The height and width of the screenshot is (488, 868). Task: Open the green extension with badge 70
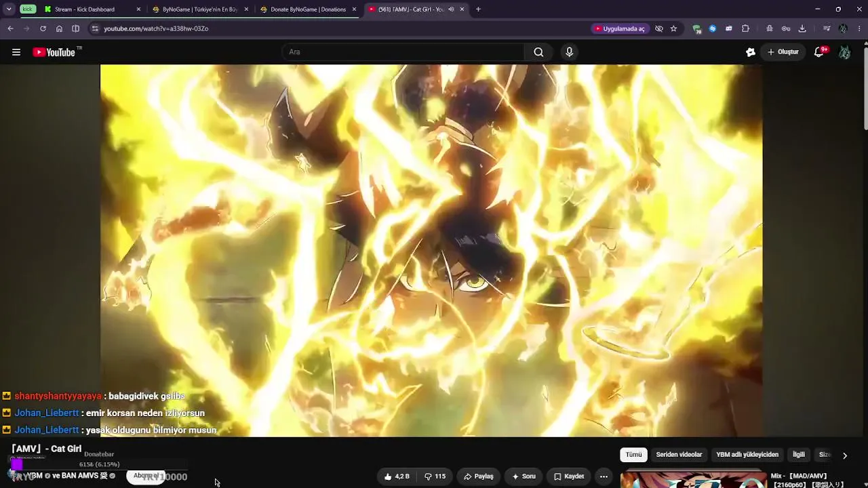pyautogui.click(x=696, y=28)
